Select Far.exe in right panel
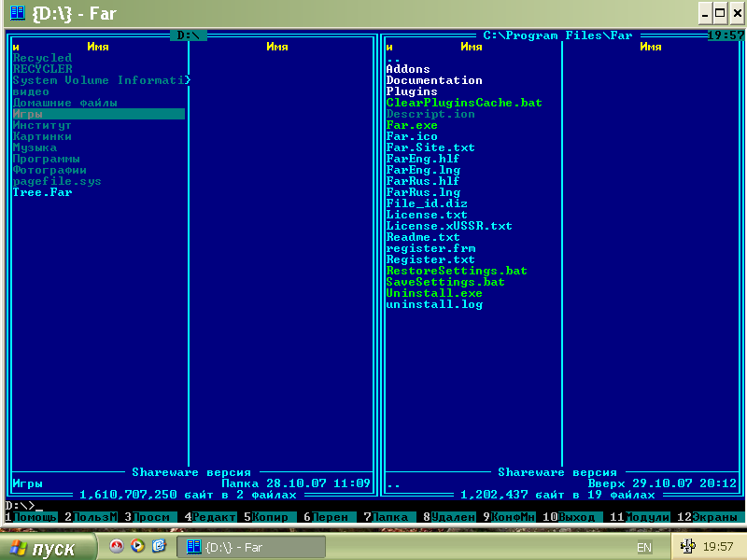The image size is (747, 560). 412,125
